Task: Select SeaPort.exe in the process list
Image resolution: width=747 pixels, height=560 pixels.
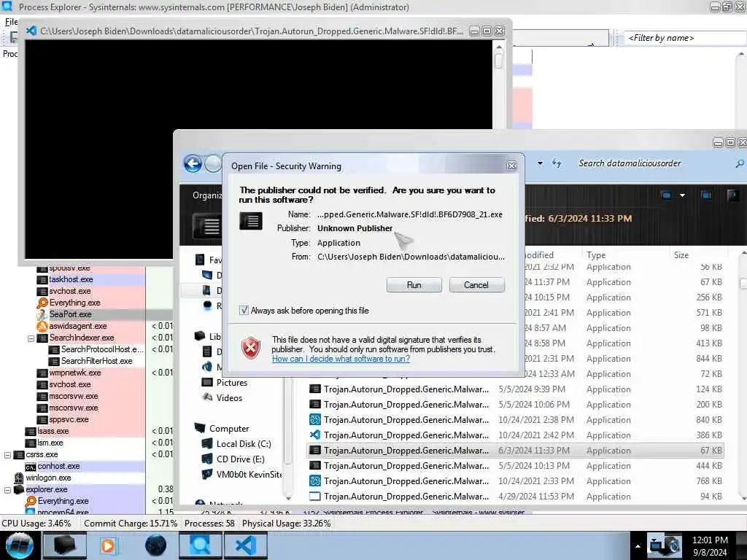Action: coord(71,314)
